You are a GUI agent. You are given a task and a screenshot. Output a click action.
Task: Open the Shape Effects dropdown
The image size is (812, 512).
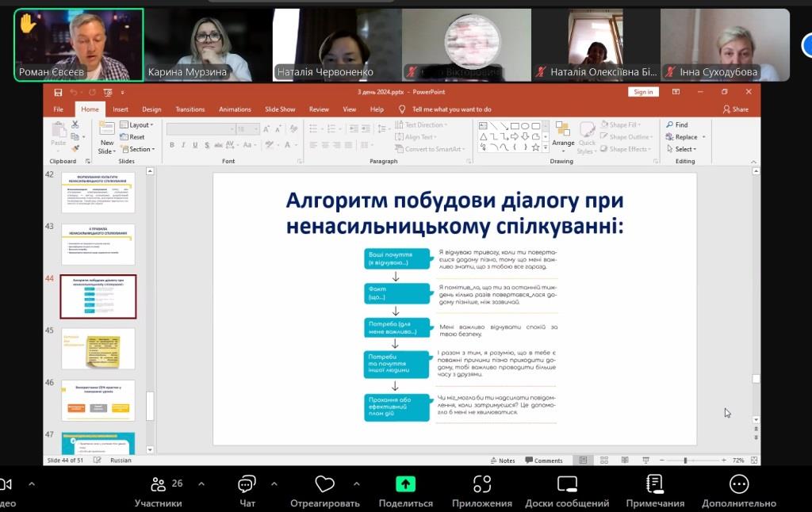tap(626, 149)
